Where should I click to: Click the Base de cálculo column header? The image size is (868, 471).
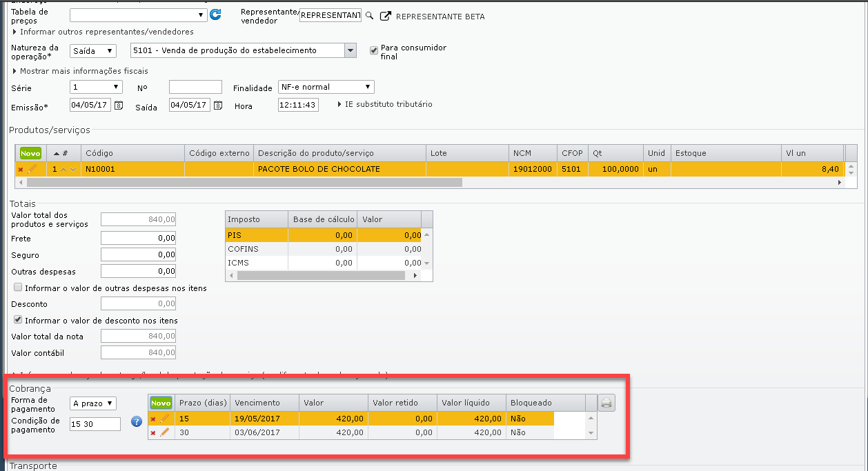pos(322,219)
